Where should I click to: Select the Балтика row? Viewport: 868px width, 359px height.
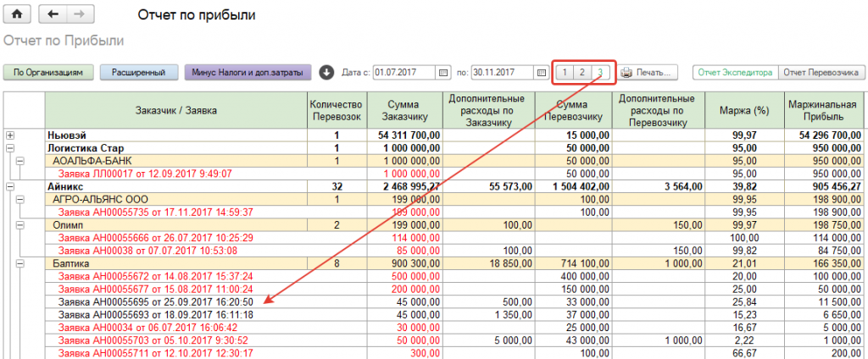point(176,264)
